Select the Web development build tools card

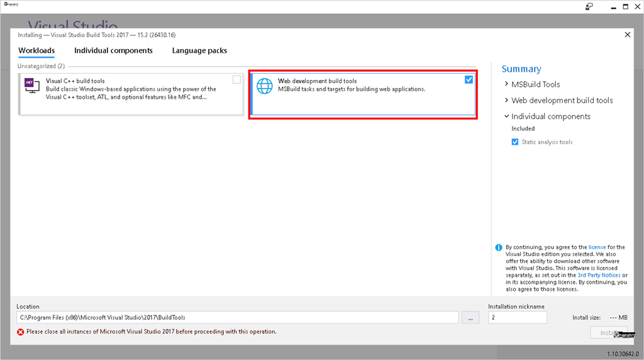363,94
